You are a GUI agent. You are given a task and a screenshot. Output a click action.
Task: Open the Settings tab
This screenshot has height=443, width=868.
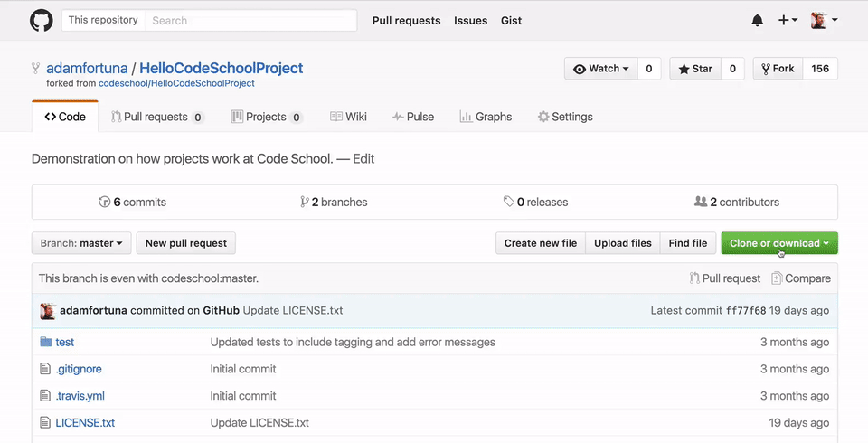(565, 117)
